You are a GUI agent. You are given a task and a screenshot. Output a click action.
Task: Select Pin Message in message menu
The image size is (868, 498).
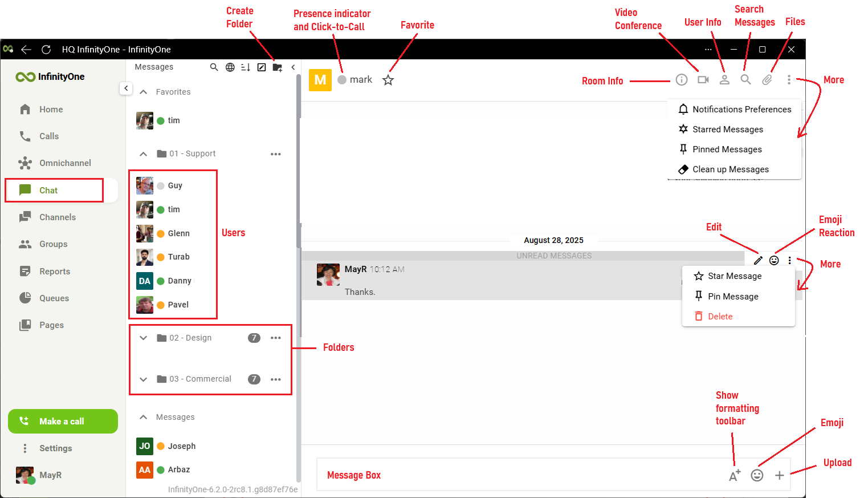[739, 297]
